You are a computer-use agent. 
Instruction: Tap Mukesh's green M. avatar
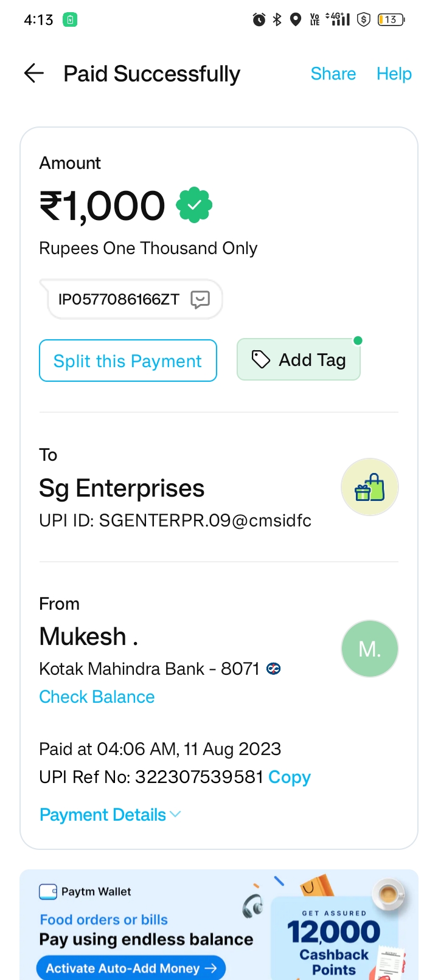point(369,649)
